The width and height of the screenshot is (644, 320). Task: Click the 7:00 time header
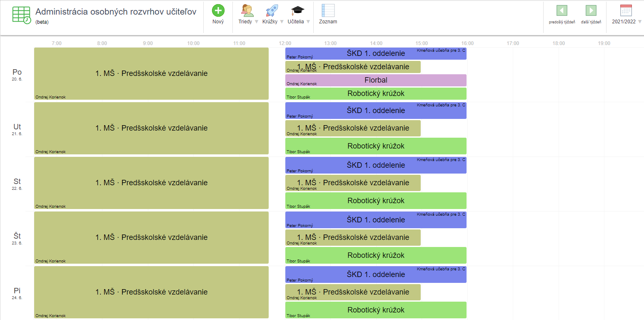coord(57,43)
